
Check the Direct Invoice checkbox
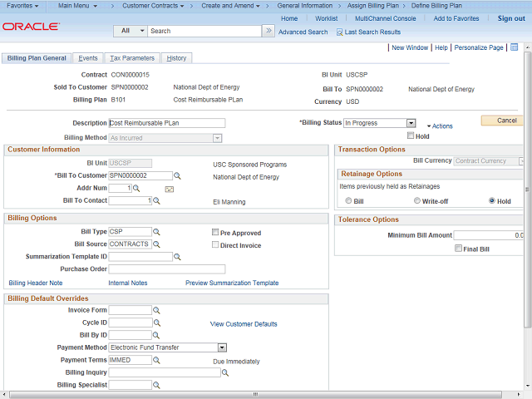point(214,245)
